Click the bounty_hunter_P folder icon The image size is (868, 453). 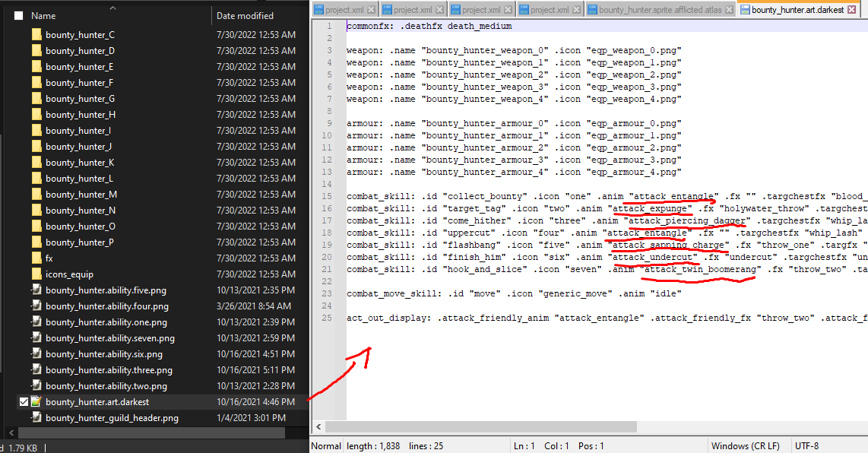36,242
